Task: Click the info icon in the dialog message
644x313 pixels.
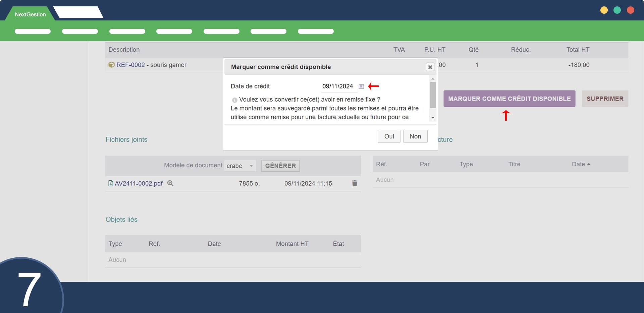Action: tap(234, 100)
